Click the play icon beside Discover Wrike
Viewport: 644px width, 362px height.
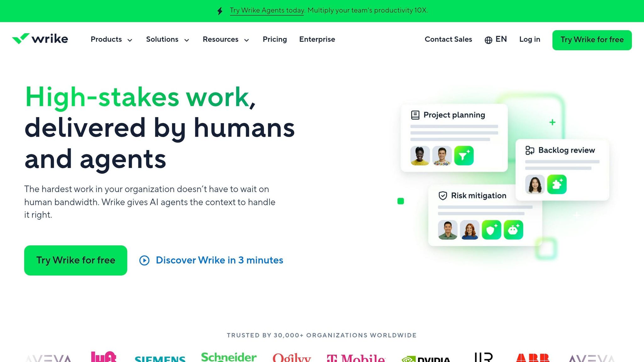coord(144,260)
